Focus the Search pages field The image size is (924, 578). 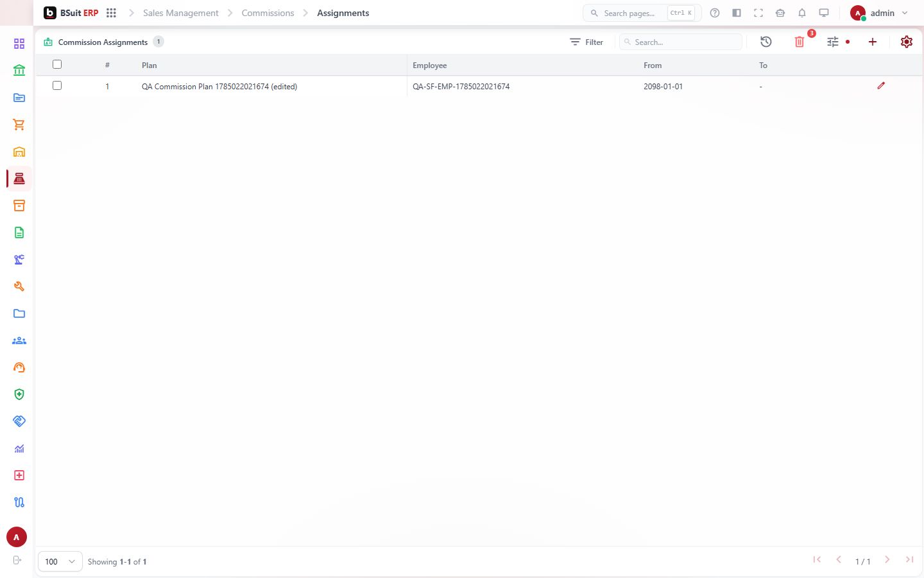click(x=642, y=13)
